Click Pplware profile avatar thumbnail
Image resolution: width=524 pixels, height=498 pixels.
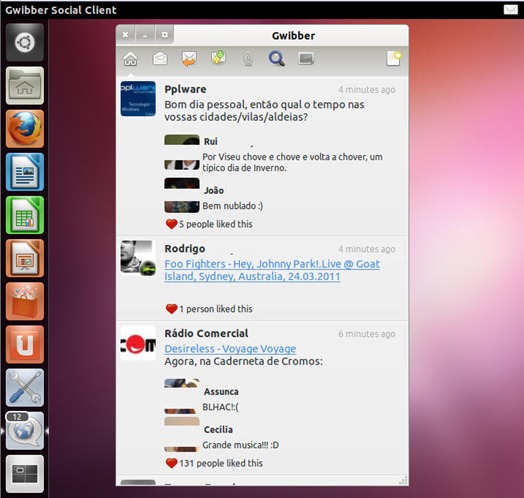pyautogui.click(x=138, y=99)
